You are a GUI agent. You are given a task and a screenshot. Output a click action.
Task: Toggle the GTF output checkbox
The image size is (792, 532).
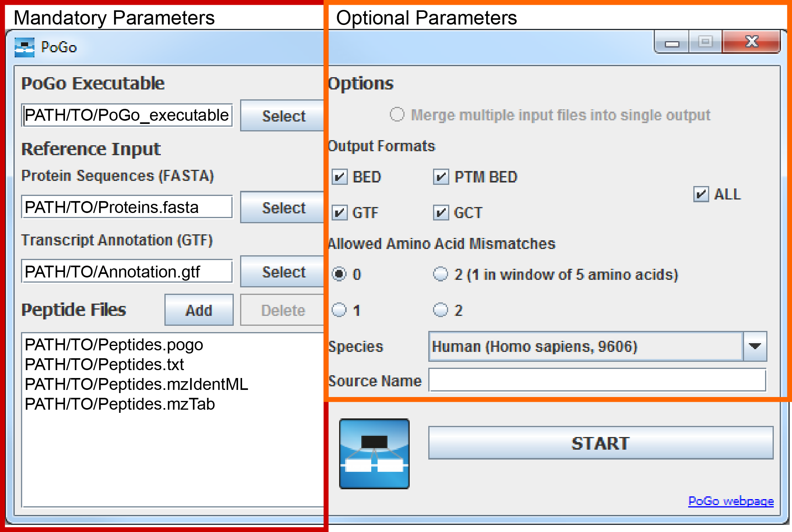340,213
